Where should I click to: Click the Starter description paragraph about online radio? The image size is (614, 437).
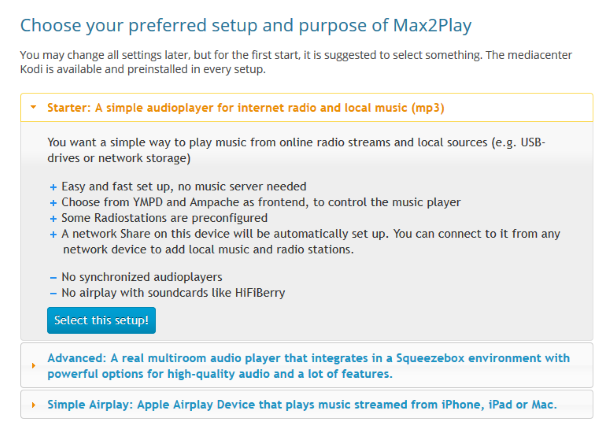pyautogui.click(x=296, y=150)
